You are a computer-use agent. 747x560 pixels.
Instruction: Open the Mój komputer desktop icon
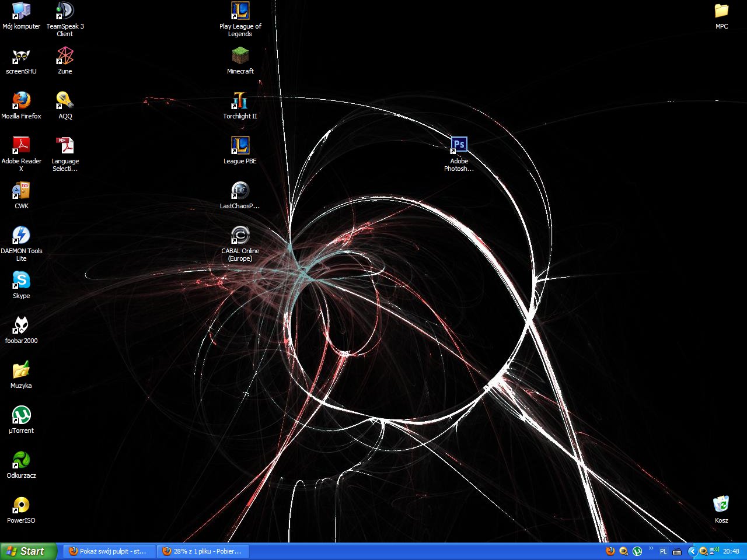tap(21, 16)
